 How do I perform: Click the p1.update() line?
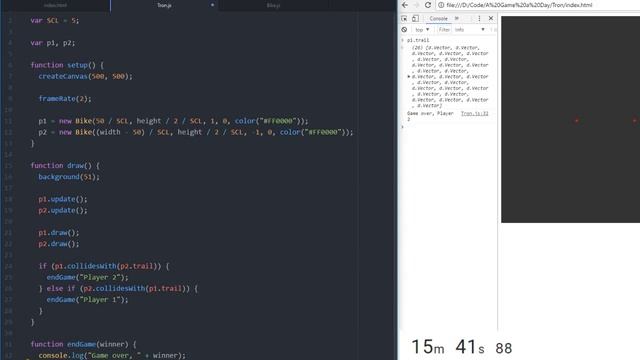(63, 199)
